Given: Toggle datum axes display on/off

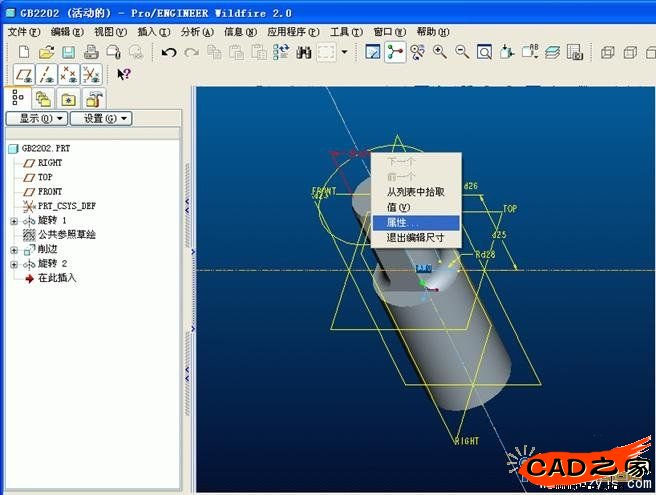Looking at the screenshot, I should [x=45, y=75].
